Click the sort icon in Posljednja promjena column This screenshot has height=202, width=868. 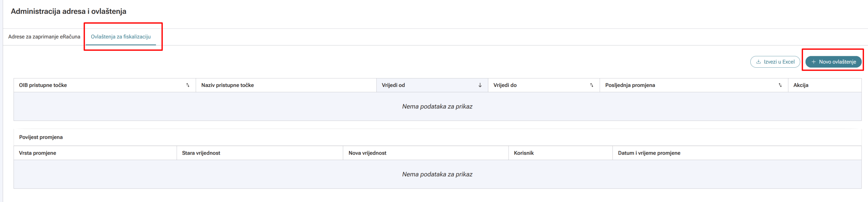(x=780, y=85)
